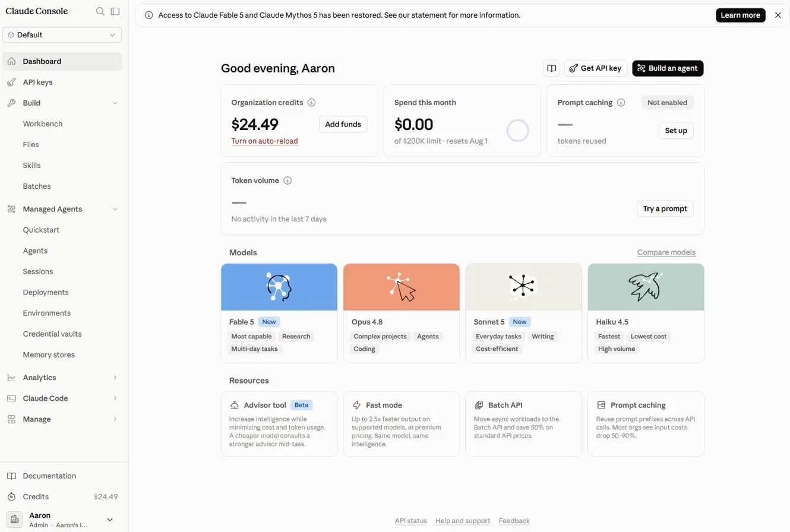Select the Haiku 4.5 bird card image
The image size is (790, 532).
(x=646, y=287)
